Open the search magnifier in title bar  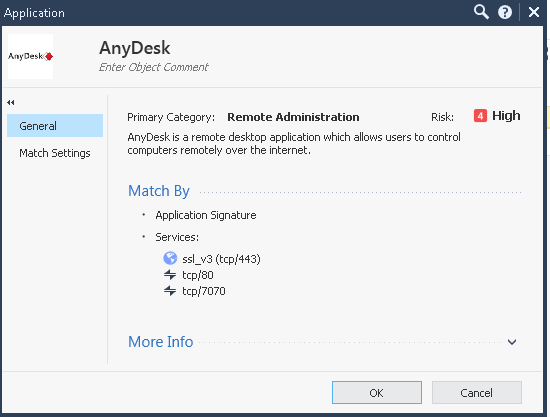(481, 12)
